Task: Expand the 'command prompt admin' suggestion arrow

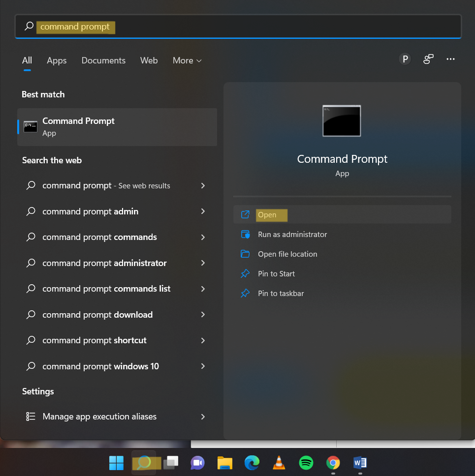Action: pos(203,211)
